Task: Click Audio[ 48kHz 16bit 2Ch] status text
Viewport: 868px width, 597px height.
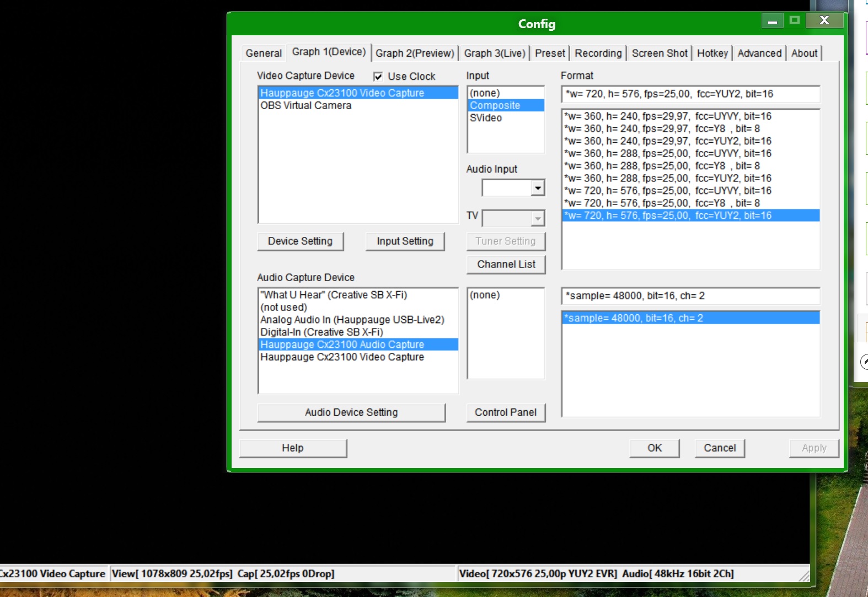Action: [678, 573]
